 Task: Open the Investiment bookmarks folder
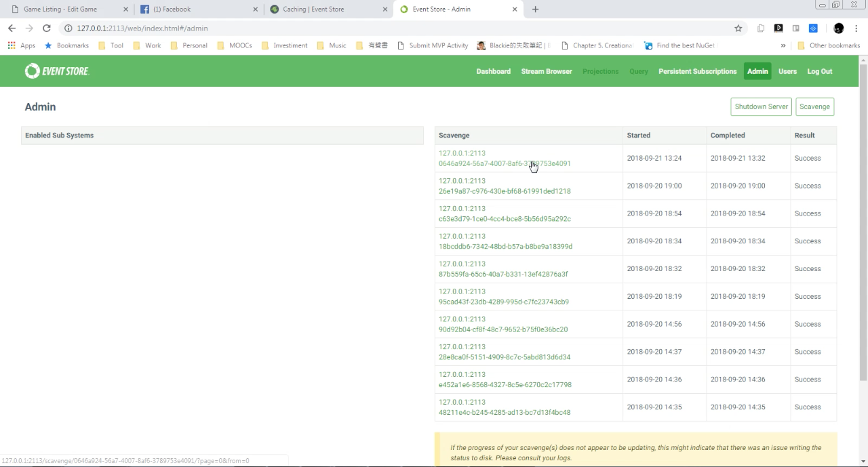tap(284, 45)
